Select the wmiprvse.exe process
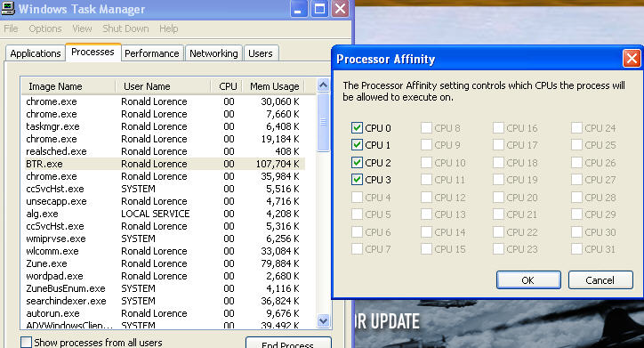Image resolution: width=644 pixels, height=348 pixels. (56, 239)
